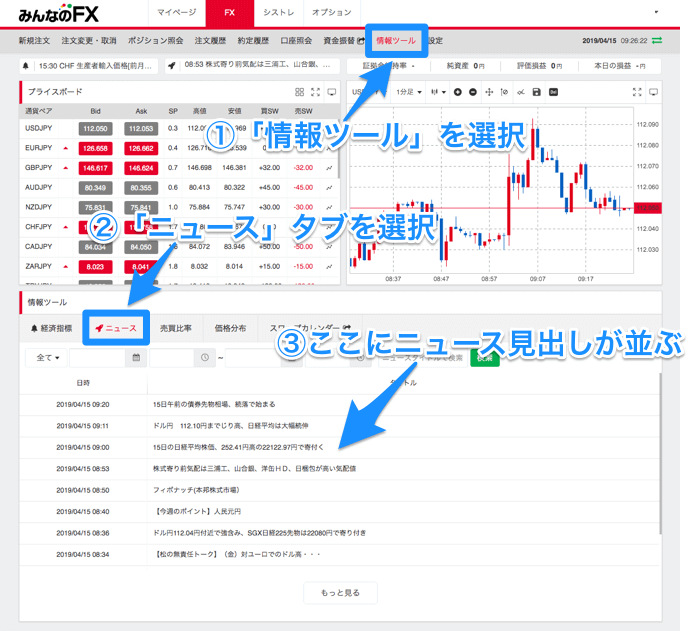Click the USDJPY Ask price 112.053

(141, 129)
